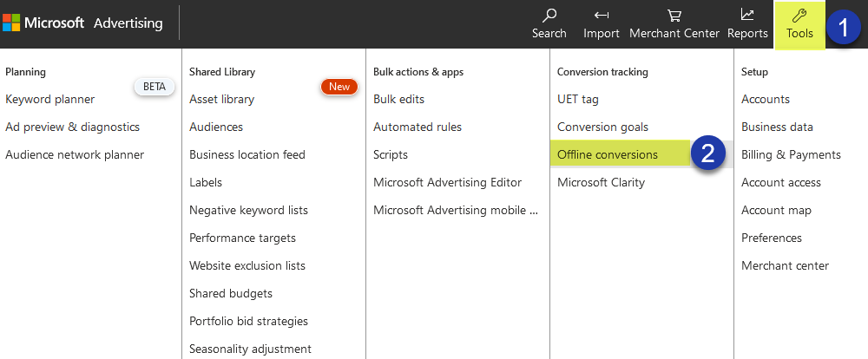
Task: Open Preferences
Action: click(x=772, y=238)
